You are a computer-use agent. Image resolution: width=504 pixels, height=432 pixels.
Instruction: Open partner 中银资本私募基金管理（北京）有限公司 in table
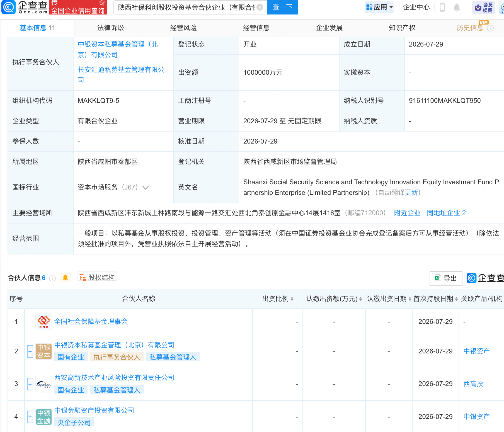pos(114,345)
